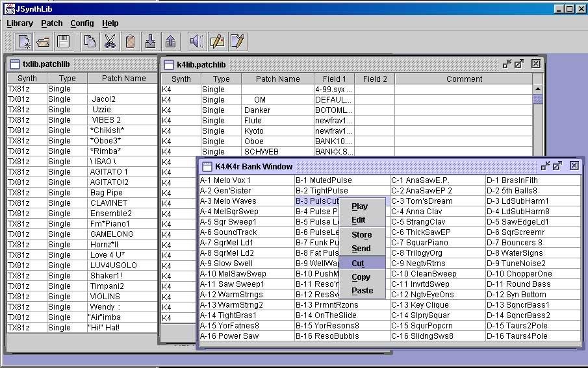Click the Store patch toolbar icon
Screen dimensions: 588x368
tap(217, 42)
